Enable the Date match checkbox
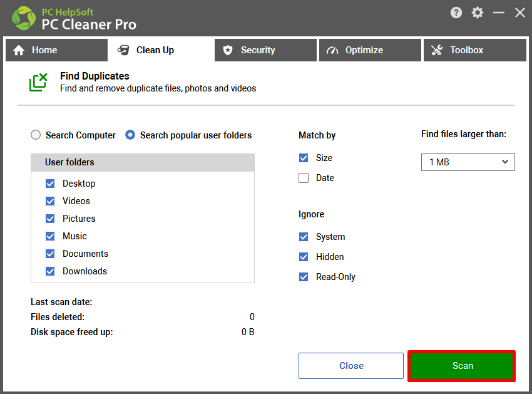532x394 pixels. (304, 178)
